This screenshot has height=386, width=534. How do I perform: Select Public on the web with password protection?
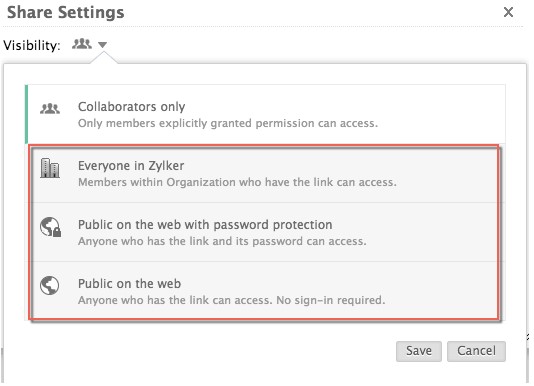(205, 225)
